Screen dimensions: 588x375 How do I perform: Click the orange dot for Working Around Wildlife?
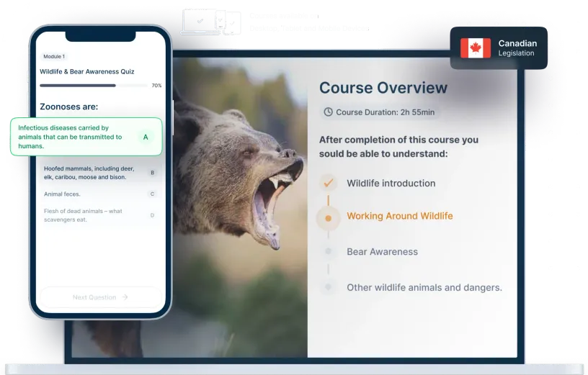[x=328, y=218]
